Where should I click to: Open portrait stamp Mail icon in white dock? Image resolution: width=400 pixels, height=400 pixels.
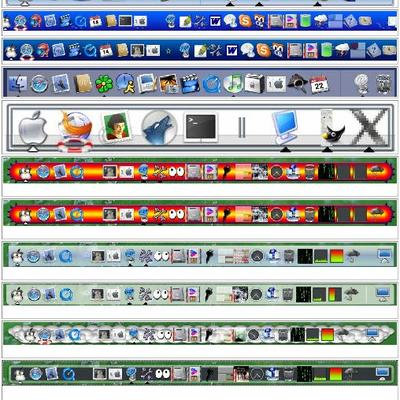[x=116, y=126]
